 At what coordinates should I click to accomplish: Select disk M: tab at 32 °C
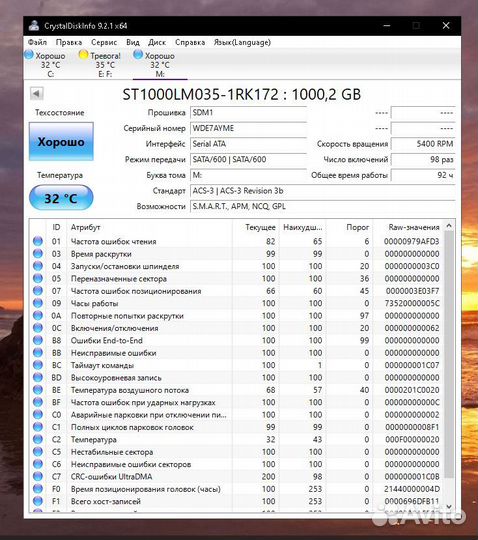point(160,64)
